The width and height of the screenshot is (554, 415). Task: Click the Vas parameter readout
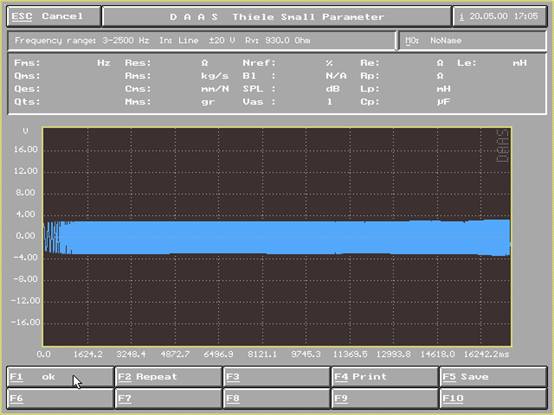(288, 102)
